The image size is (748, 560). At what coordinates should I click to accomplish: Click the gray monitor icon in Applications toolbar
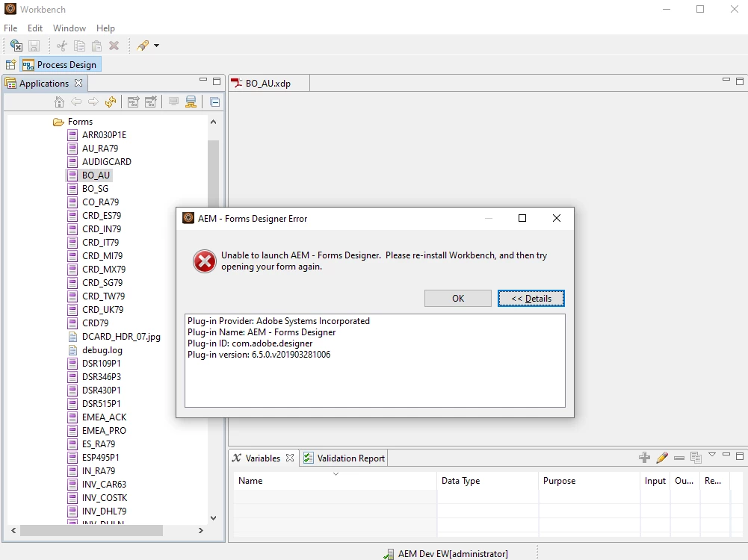[173, 102]
